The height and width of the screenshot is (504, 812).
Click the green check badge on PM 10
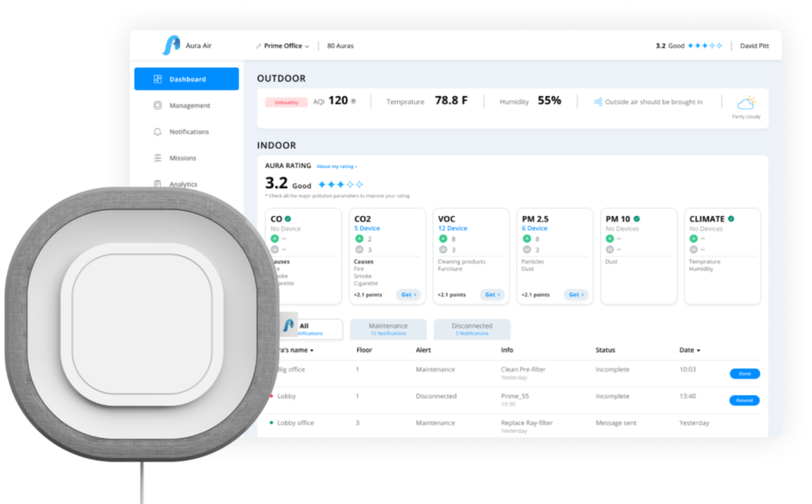pos(637,218)
